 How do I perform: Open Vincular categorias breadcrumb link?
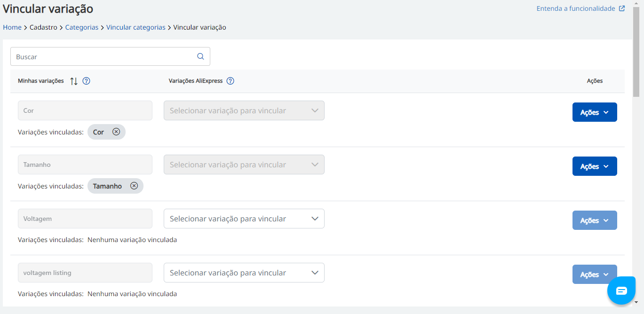tap(135, 27)
